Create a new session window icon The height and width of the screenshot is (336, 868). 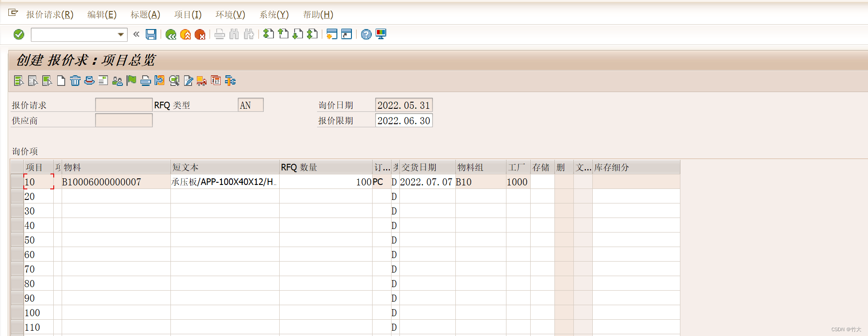pos(332,34)
